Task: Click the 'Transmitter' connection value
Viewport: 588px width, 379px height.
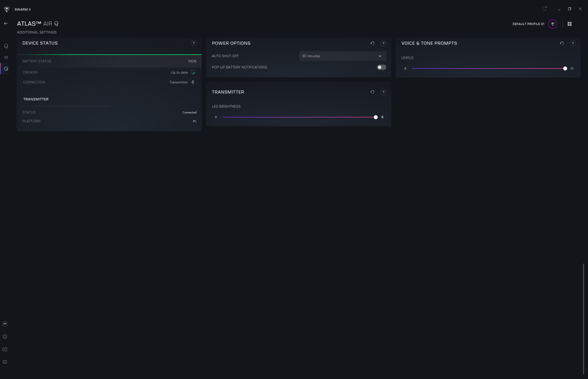Action: tap(179, 82)
